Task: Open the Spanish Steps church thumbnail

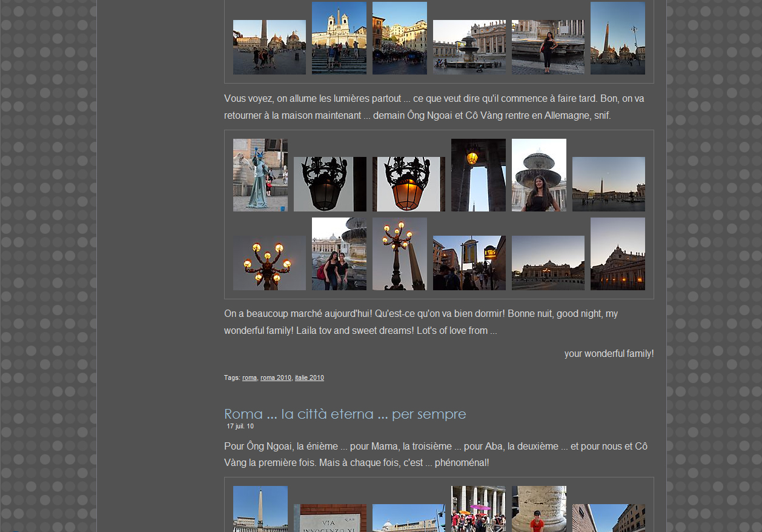Action: pyautogui.click(x=339, y=38)
